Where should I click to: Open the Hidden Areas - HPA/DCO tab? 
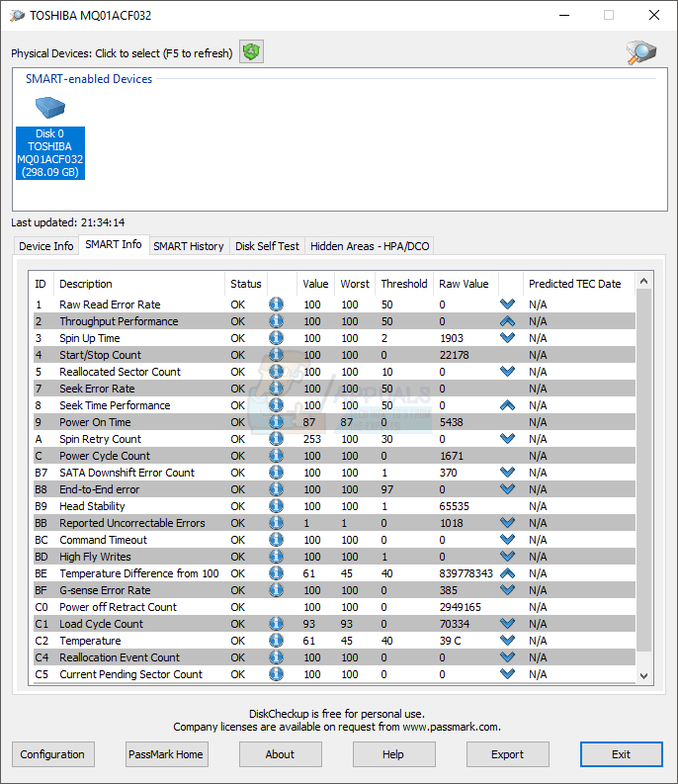[x=370, y=246]
